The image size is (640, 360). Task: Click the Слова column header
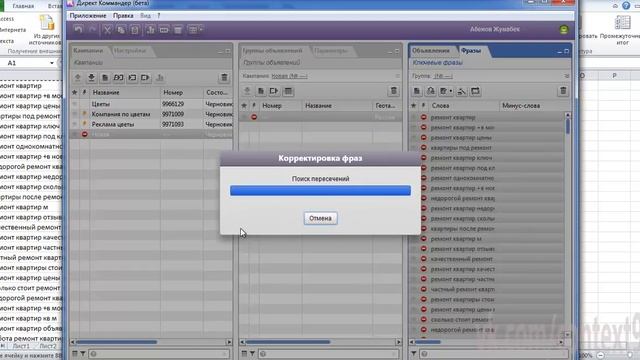tap(463, 106)
